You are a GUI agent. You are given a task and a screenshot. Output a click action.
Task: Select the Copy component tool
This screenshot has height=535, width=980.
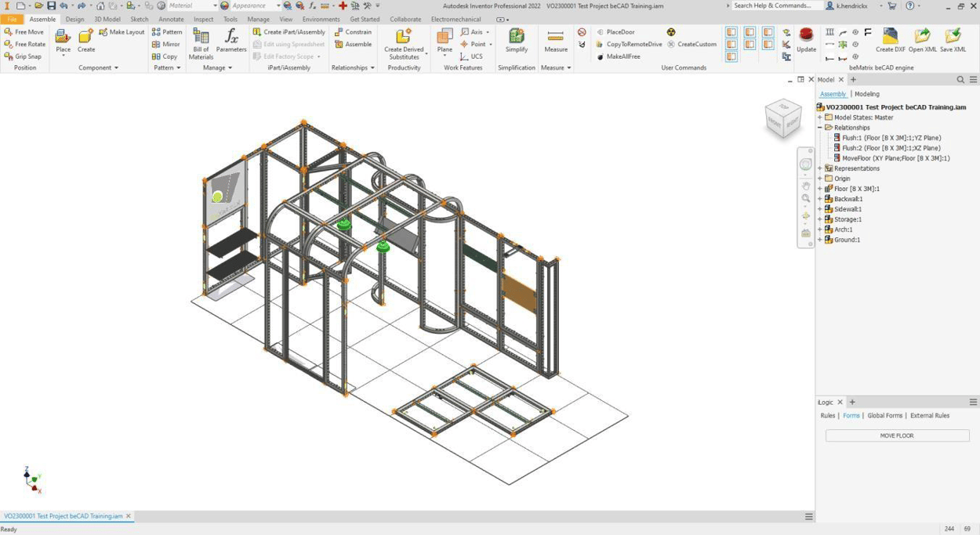coord(165,56)
